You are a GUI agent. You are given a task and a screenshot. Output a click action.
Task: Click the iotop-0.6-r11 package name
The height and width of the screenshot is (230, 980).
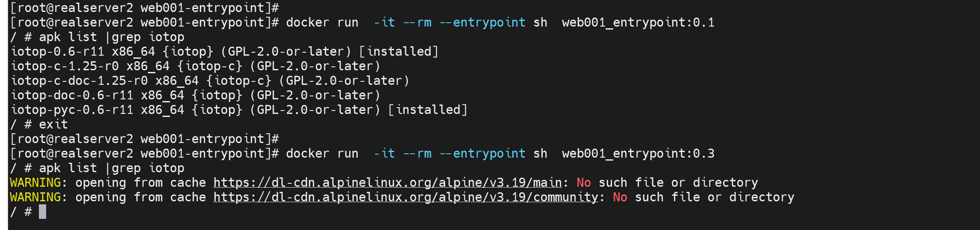[57, 52]
